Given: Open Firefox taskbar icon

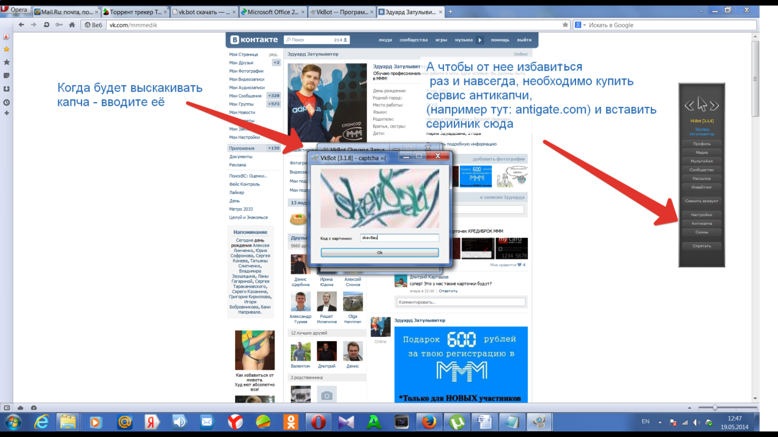Looking at the screenshot, I should [x=429, y=423].
